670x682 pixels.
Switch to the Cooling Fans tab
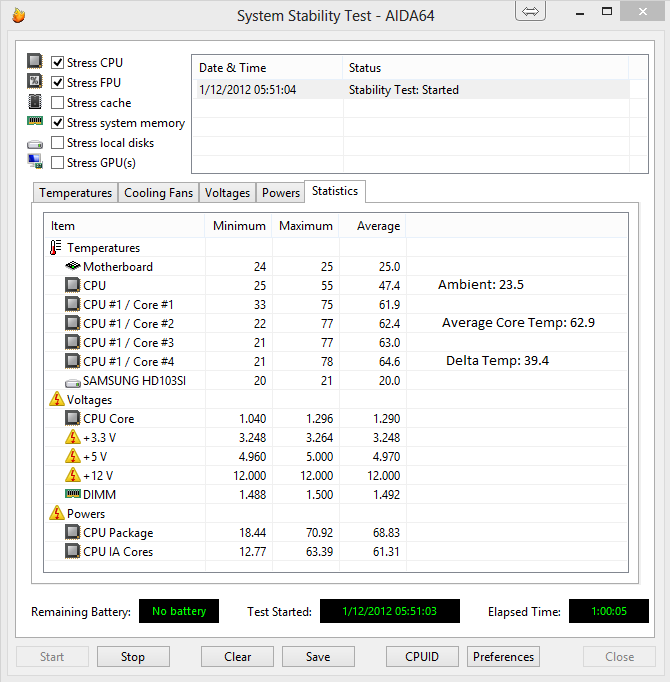158,193
